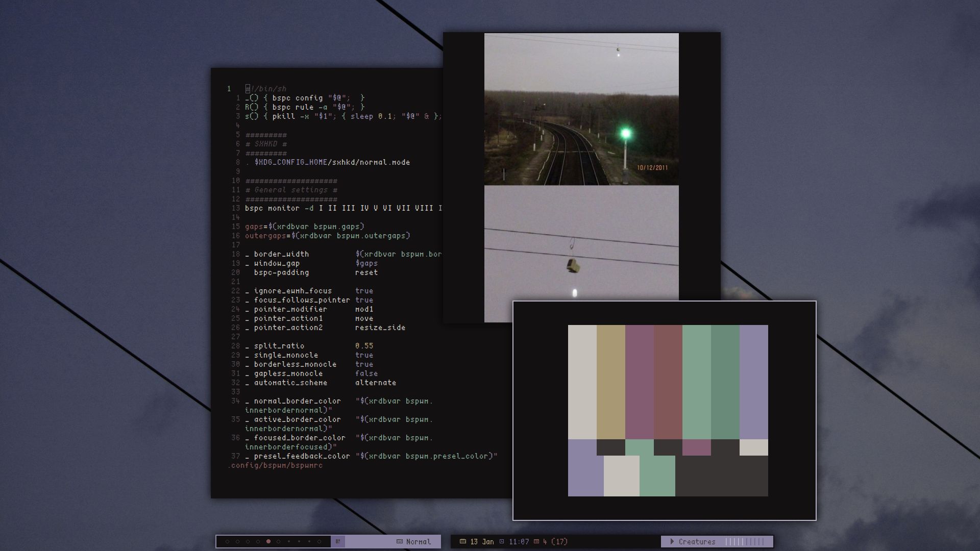
Task: Select the green swatch in the palette window
Action: point(696,380)
